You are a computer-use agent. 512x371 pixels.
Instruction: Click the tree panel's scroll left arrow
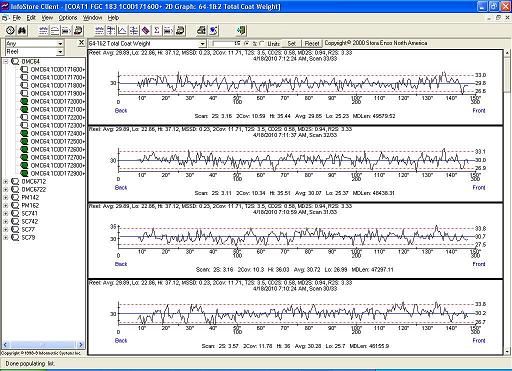point(5,344)
